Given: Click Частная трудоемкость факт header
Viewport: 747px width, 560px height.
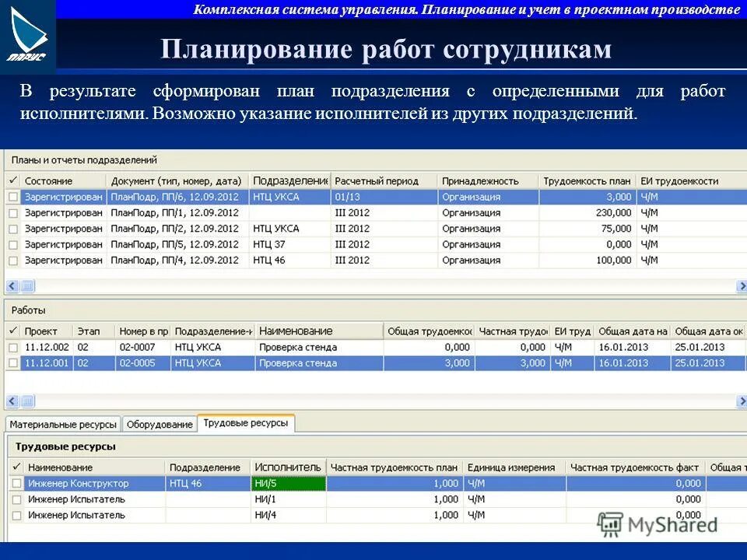Looking at the screenshot, I should (636, 467).
